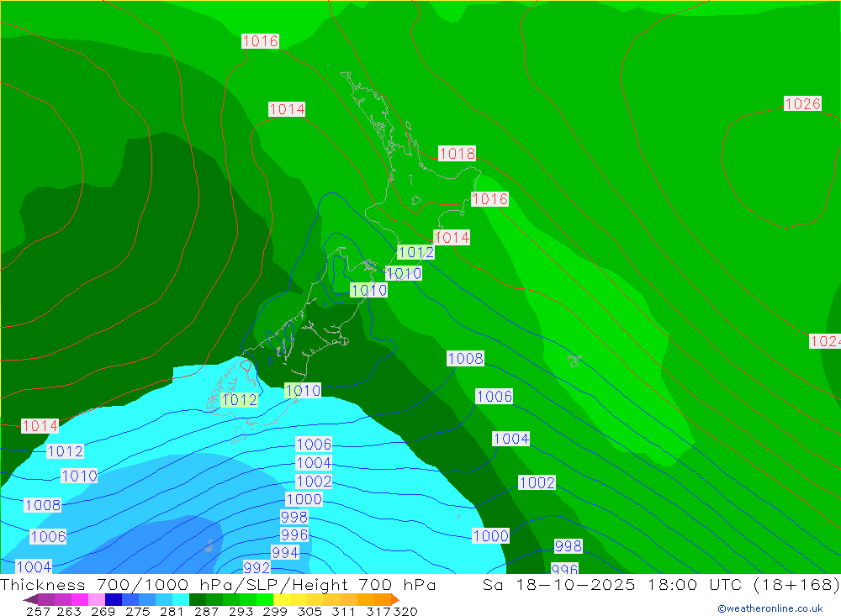Viewport: 841px width, 616px height.
Task: Click the legend value 281
Action: coord(172,611)
